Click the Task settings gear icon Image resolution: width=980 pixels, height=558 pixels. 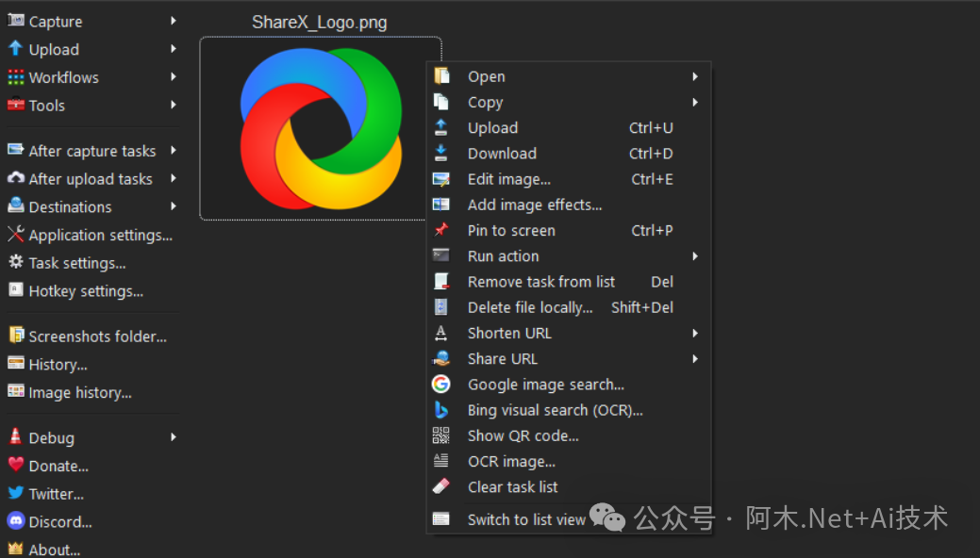click(16, 262)
